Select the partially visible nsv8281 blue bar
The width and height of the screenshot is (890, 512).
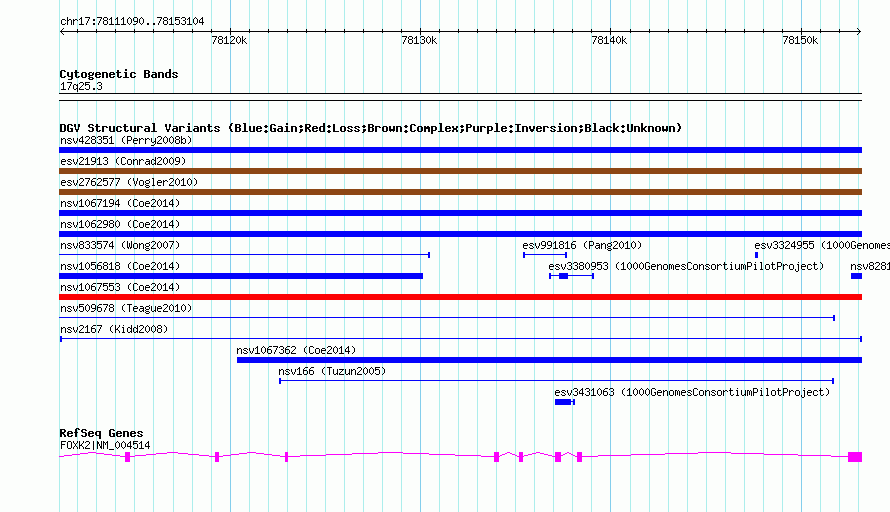(857, 276)
